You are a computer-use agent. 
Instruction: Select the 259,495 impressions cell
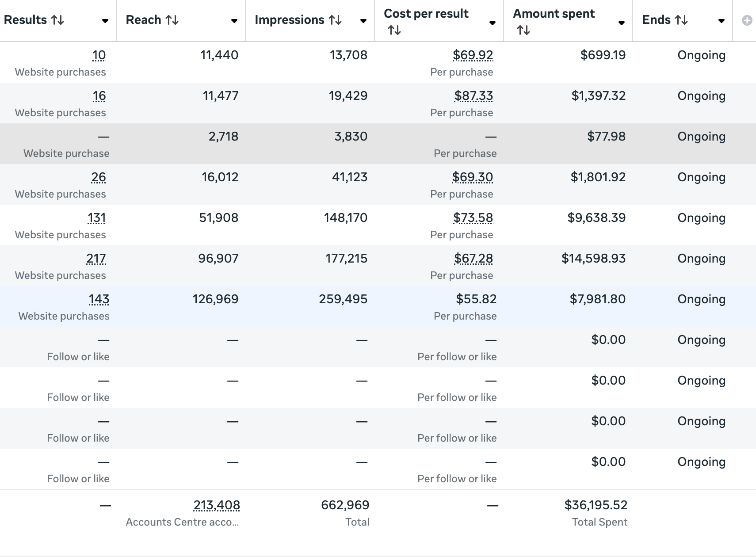[x=343, y=299]
